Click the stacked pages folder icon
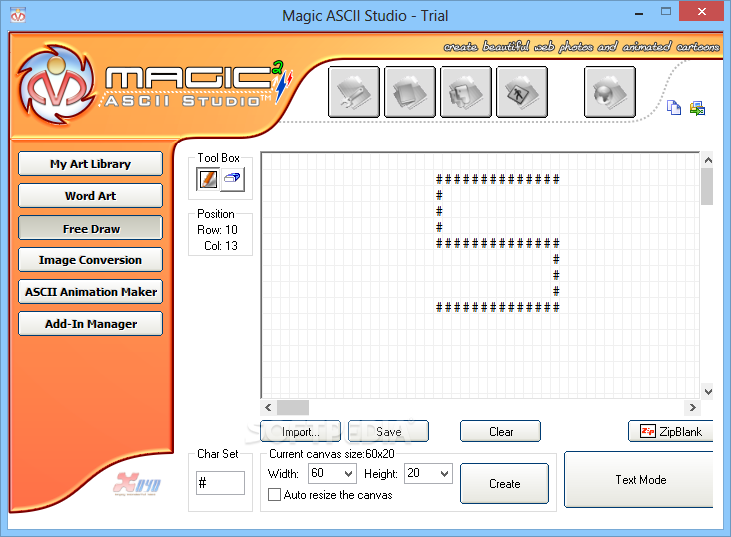The width and height of the screenshot is (731, 537). pyautogui.click(x=410, y=92)
